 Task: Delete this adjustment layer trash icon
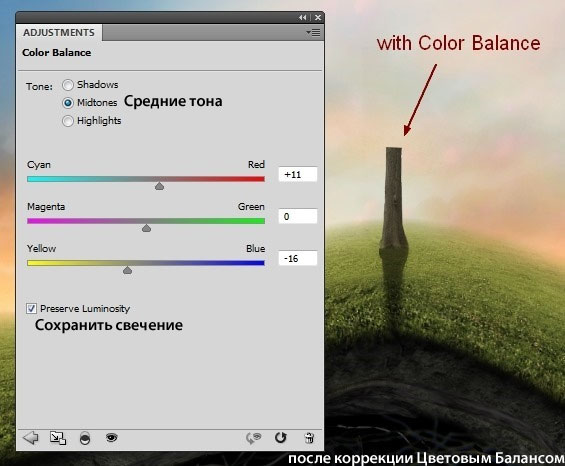309,438
